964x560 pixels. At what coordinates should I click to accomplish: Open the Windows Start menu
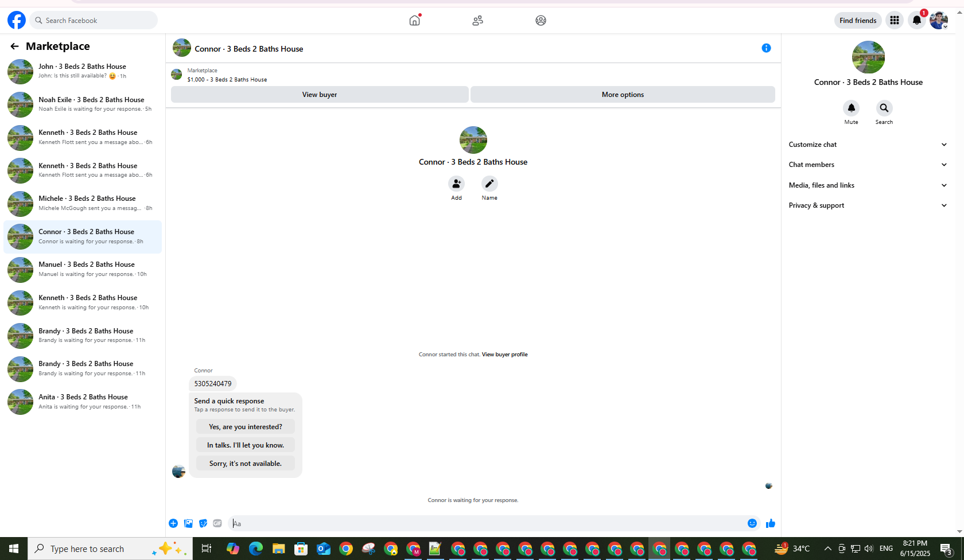14,549
